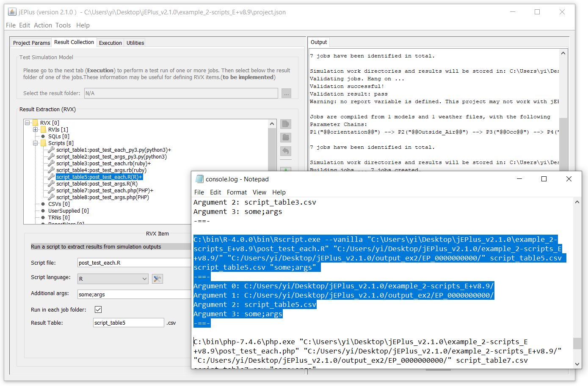Toggle the 'Run in each job folder' checkbox
588x386 pixels.
[x=98, y=309]
